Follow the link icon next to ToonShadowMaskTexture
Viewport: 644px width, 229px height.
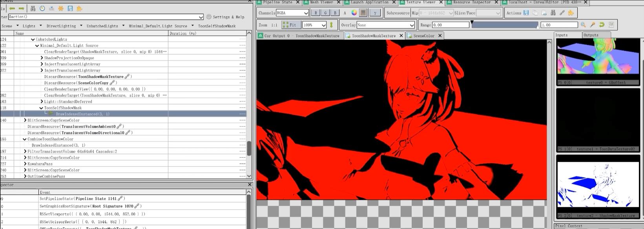pos(127,77)
